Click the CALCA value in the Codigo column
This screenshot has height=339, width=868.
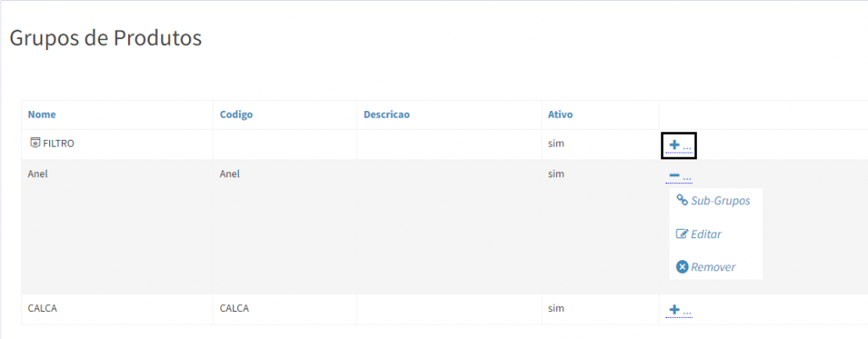coord(234,308)
